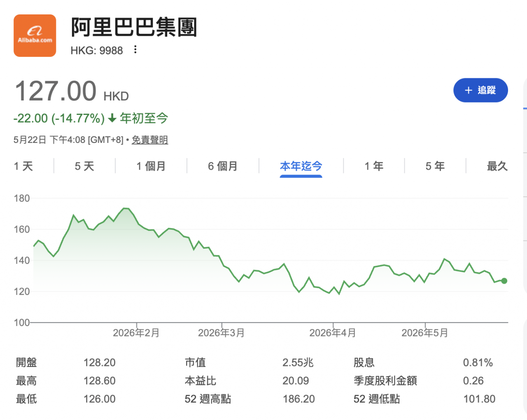Screen dimensions: 527x420
Task: Click the 127.00 current price
Action: coord(56,91)
